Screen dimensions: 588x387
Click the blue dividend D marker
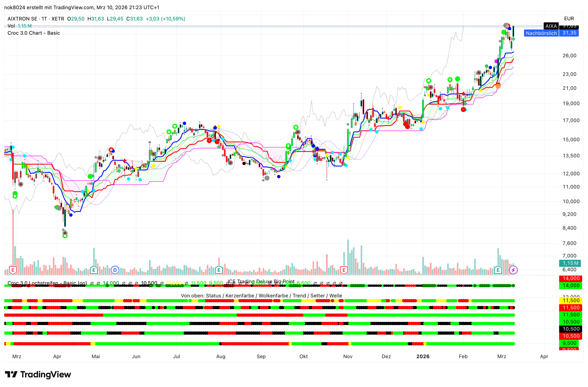(x=115, y=270)
